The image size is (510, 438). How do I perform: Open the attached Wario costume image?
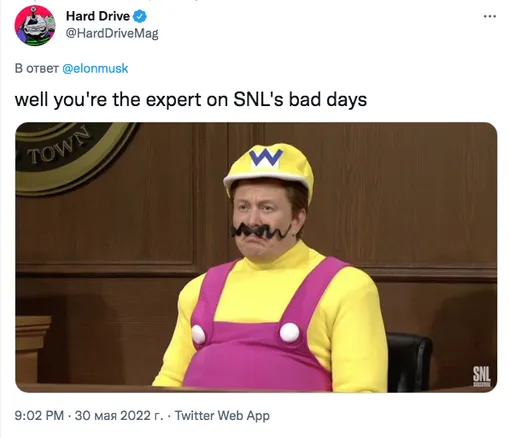point(256,257)
